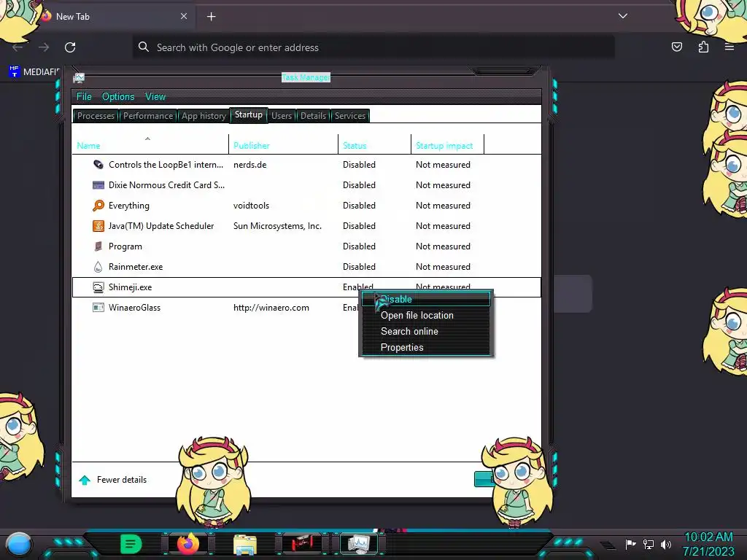Viewport: 747px width, 560px height.
Task: Sort by the Status column header
Action: (x=374, y=145)
